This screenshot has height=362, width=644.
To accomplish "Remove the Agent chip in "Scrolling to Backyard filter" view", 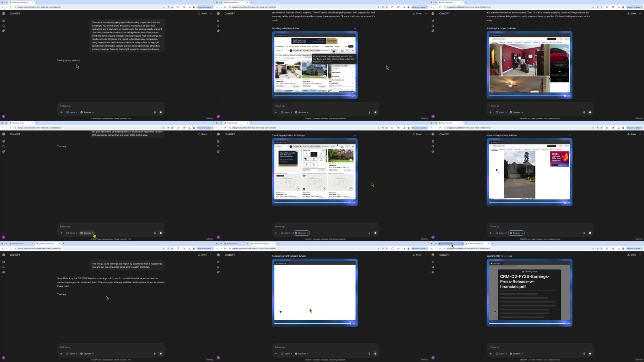I will click(291, 112).
